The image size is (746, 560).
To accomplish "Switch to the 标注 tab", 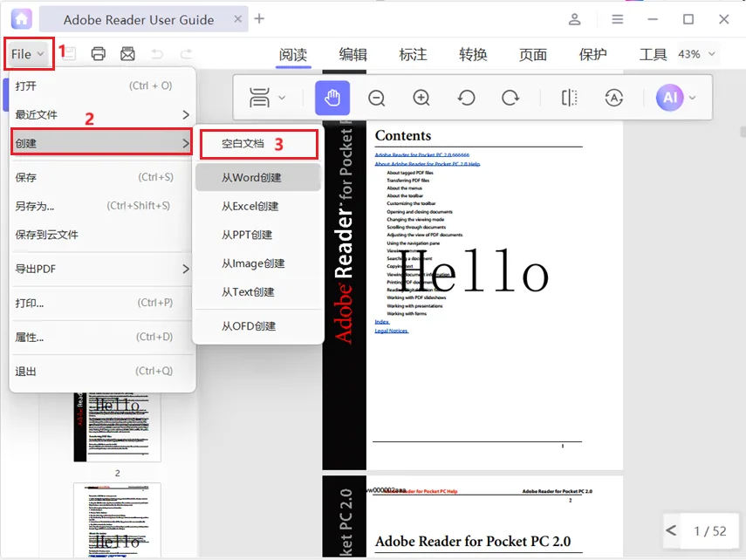I will (413, 55).
